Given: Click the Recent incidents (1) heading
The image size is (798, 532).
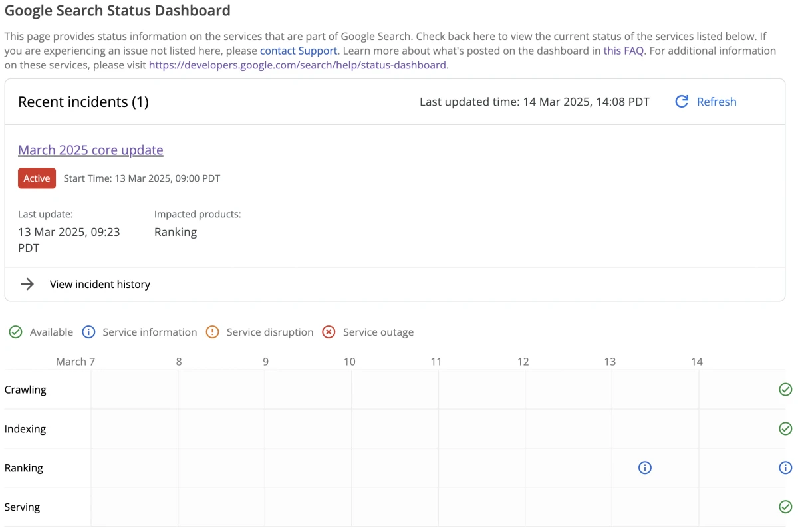Looking at the screenshot, I should [83, 102].
